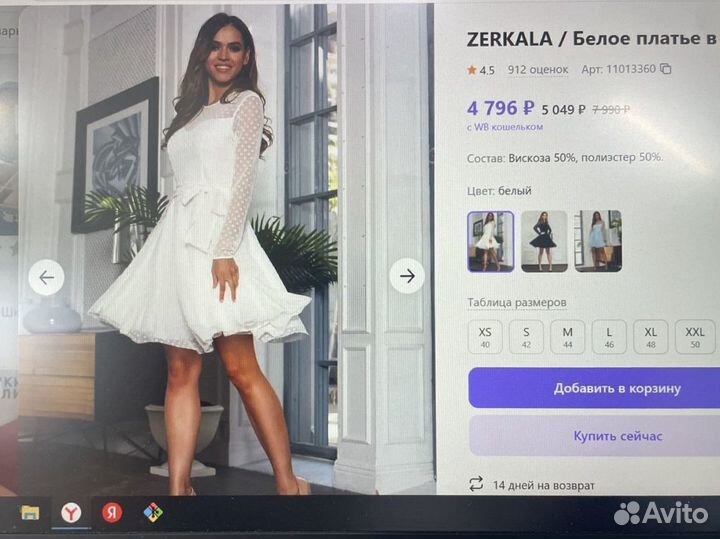Open the colorful diamond app in the taskbar
This screenshot has height=539, width=720.
click(x=153, y=512)
